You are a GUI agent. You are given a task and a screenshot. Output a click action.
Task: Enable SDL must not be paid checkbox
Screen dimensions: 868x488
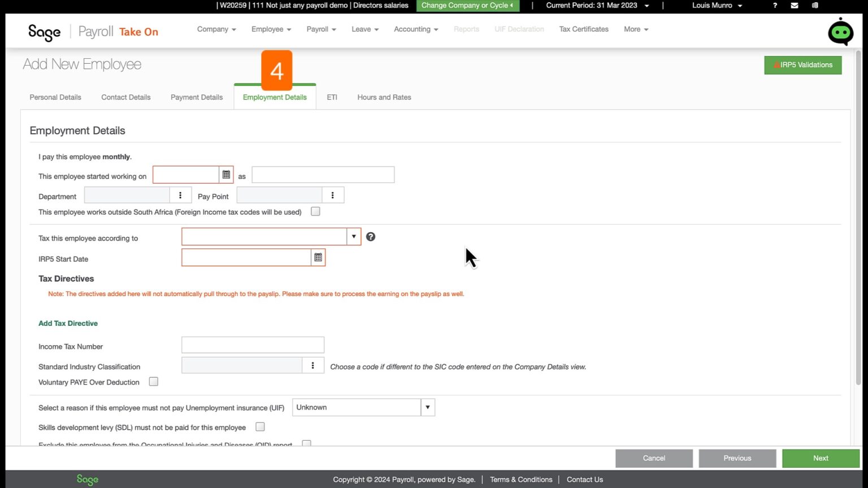(x=260, y=426)
